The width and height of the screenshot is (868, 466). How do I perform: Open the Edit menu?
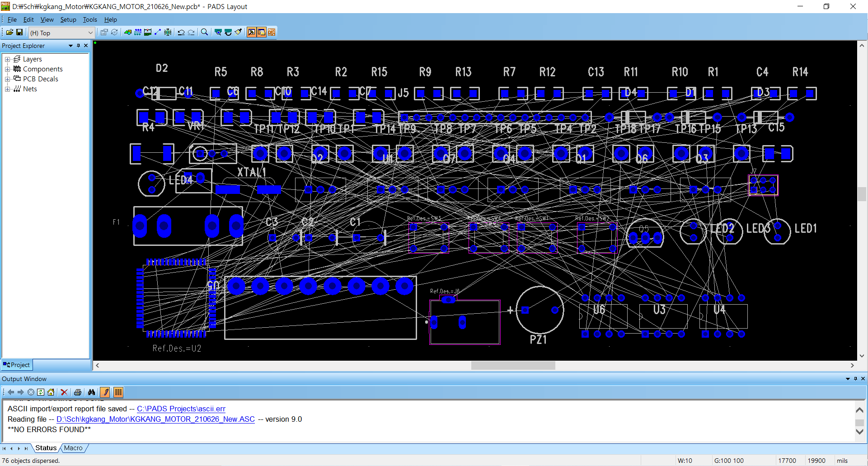click(28, 19)
